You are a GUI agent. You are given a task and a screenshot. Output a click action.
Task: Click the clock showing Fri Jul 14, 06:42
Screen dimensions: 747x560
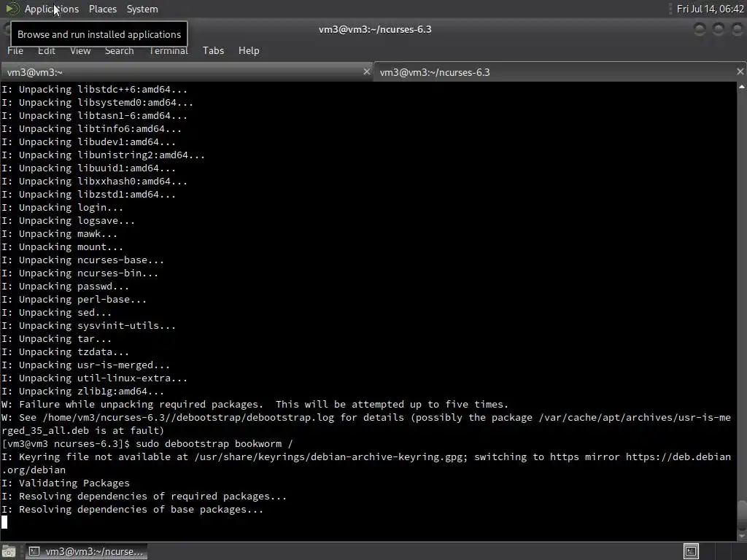tap(710, 9)
